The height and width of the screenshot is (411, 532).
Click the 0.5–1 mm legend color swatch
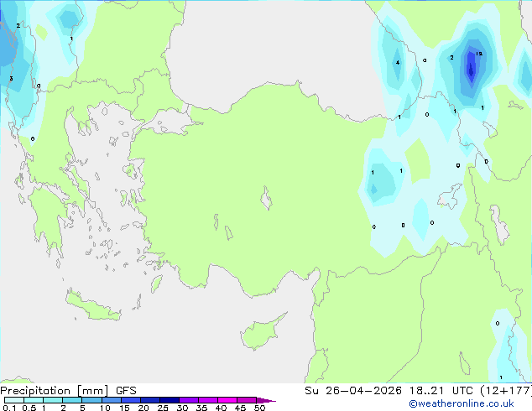pyautogui.click(x=34, y=400)
